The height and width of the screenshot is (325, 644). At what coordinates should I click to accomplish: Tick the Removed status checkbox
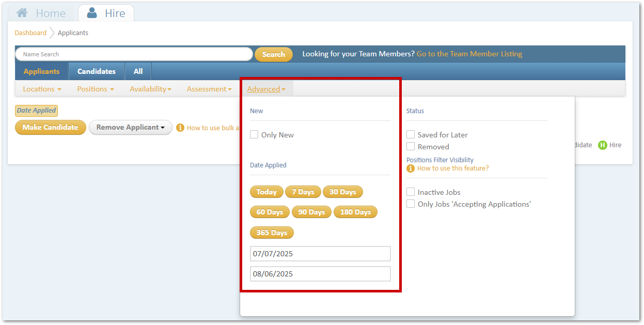click(411, 147)
